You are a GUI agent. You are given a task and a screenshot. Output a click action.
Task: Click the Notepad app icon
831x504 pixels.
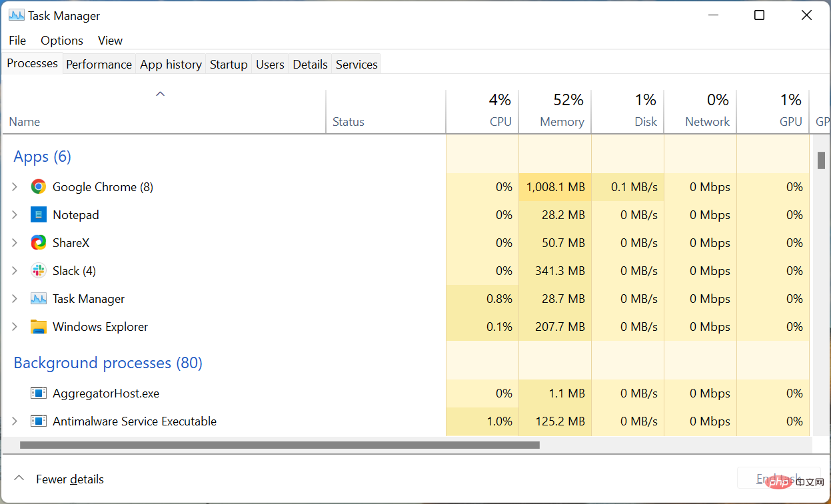point(39,215)
